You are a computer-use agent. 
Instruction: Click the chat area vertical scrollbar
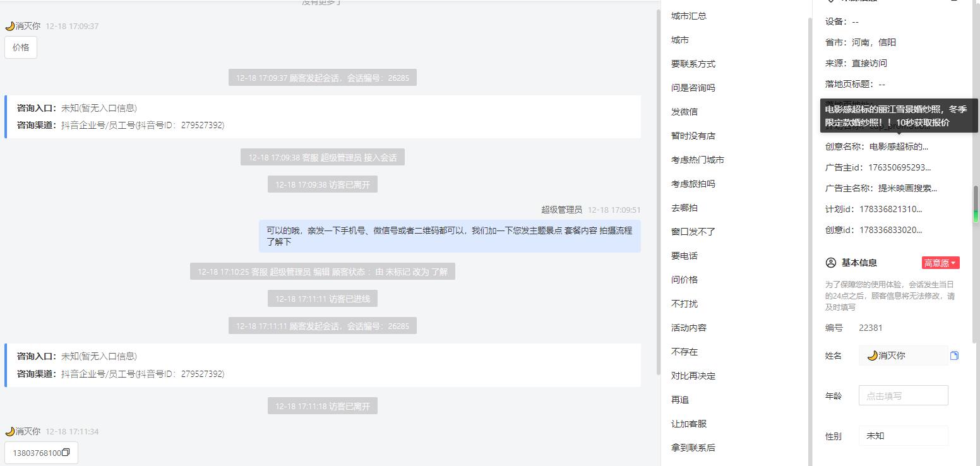[657, 189]
